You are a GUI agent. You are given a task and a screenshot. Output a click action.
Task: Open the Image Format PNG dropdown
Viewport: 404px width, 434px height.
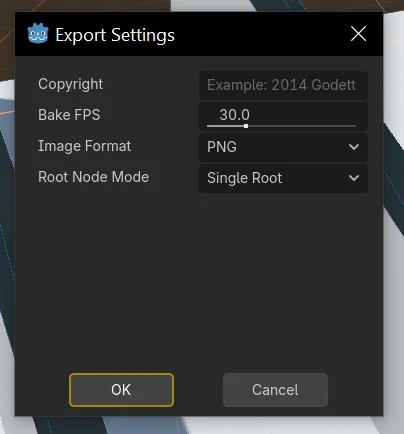point(283,147)
